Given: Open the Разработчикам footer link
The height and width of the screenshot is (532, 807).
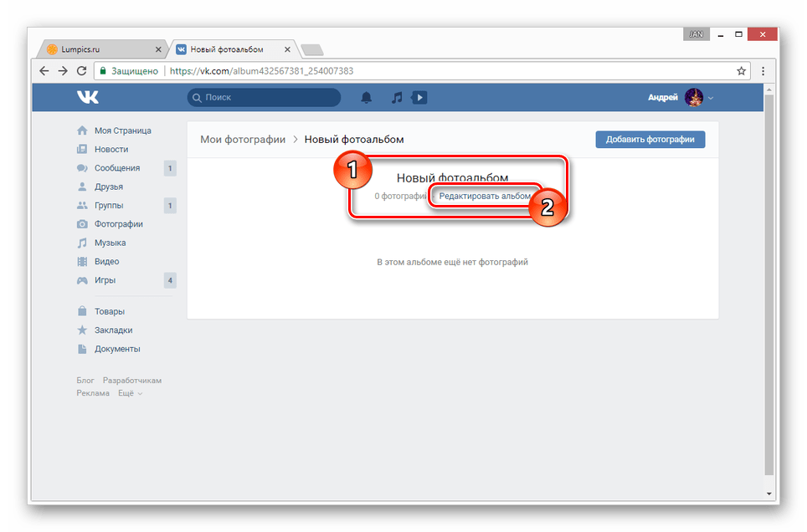Looking at the screenshot, I should click(131, 381).
